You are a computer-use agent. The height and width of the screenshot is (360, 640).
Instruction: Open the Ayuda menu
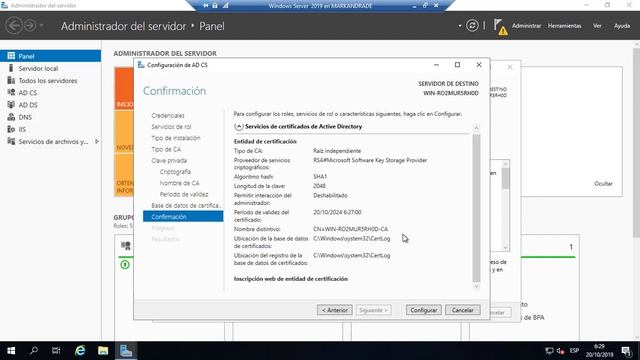point(622,26)
